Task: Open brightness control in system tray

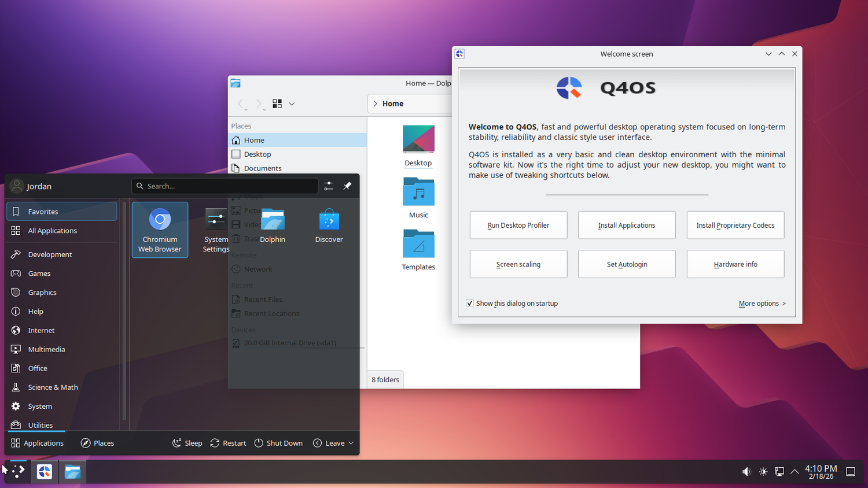Action: 763,472
